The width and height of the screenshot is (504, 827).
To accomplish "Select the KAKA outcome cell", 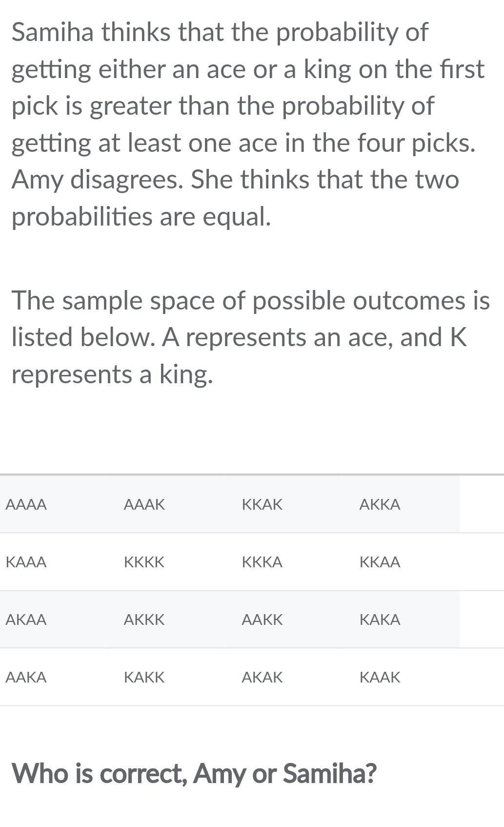I will pos(380,620).
